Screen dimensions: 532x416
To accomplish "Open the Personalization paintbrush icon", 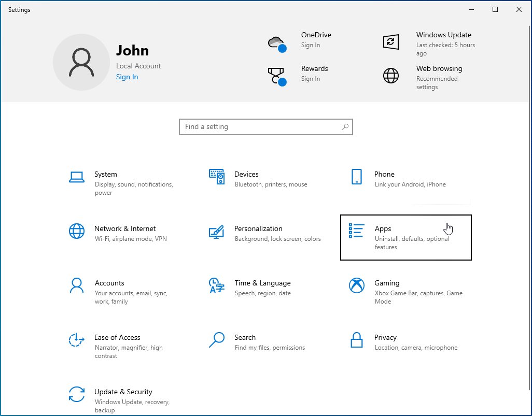I will click(216, 232).
